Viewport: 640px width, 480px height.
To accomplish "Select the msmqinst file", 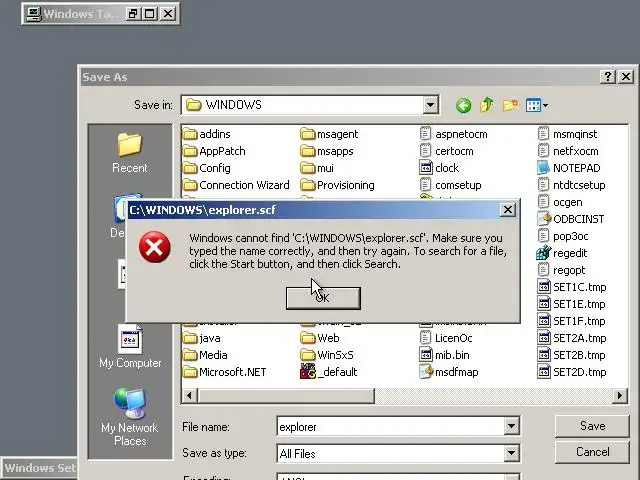I will click(x=567, y=134).
